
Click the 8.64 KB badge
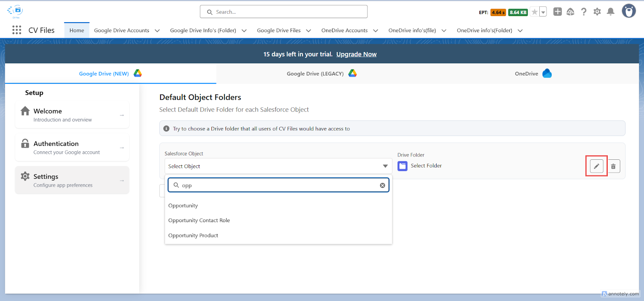[518, 12]
